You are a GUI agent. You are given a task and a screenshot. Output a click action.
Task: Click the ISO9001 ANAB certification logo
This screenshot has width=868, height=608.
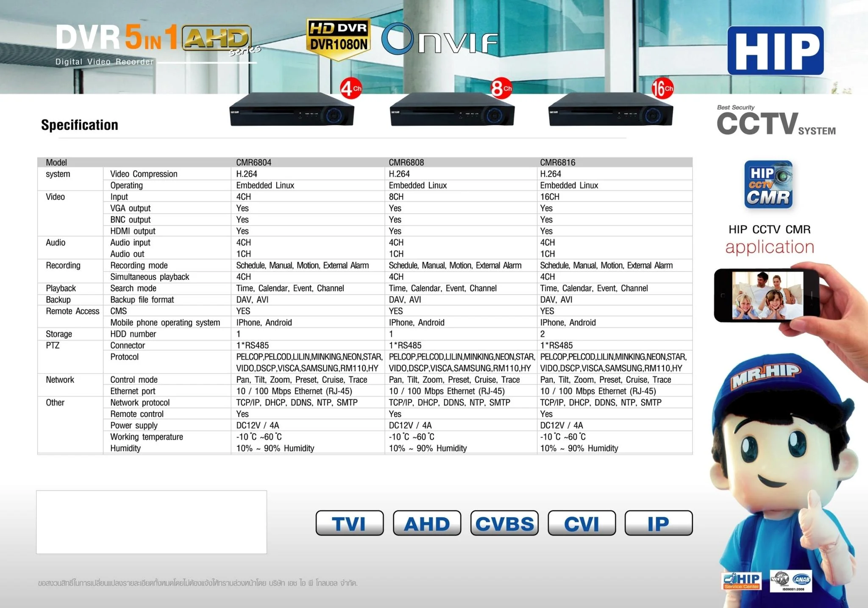click(x=791, y=581)
